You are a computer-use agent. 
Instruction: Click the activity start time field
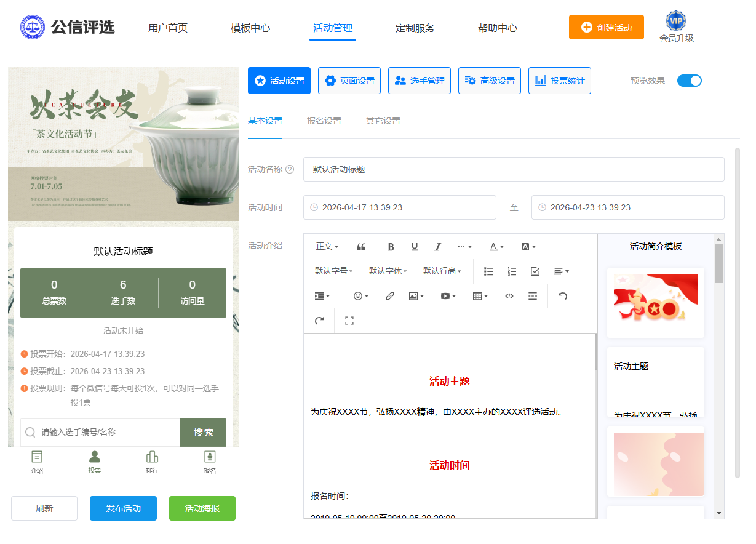pos(400,207)
